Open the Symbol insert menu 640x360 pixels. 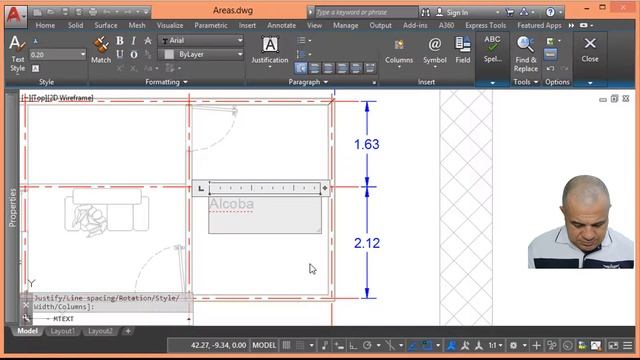435,51
